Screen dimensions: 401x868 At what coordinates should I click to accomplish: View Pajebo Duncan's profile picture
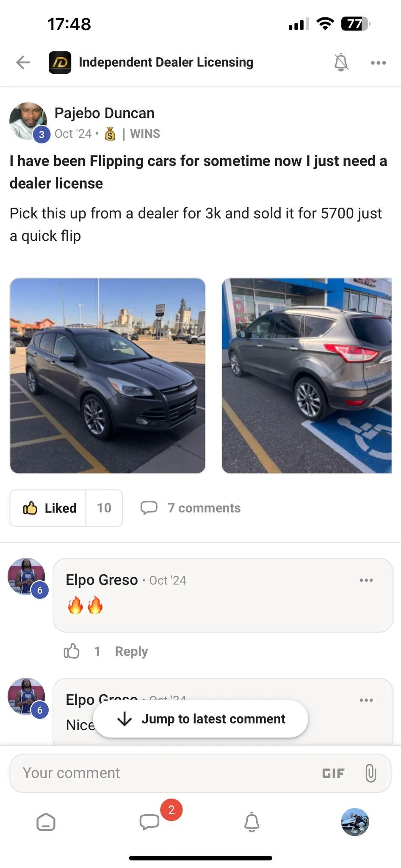[x=28, y=121]
